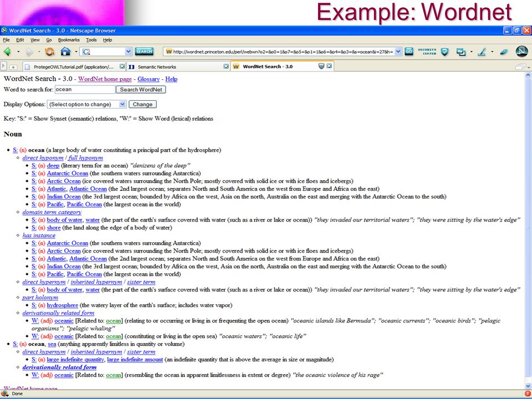
Task: Click the shield icon on the WordNet tab
Action: coord(321,66)
